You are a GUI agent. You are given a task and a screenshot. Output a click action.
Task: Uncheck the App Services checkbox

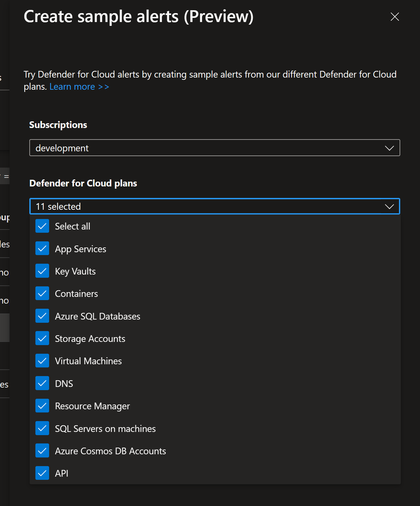click(42, 249)
